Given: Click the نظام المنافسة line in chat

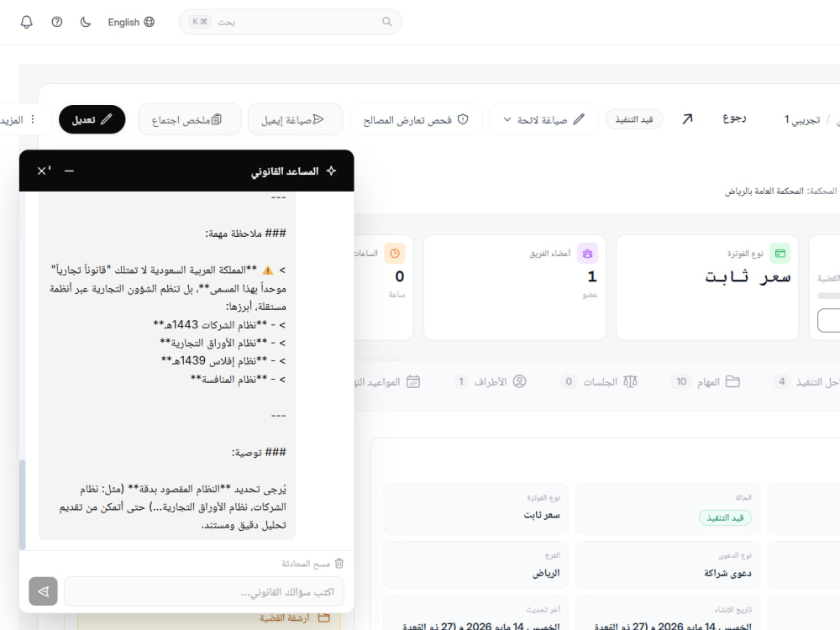Looking at the screenshot, I should (239, 380).
